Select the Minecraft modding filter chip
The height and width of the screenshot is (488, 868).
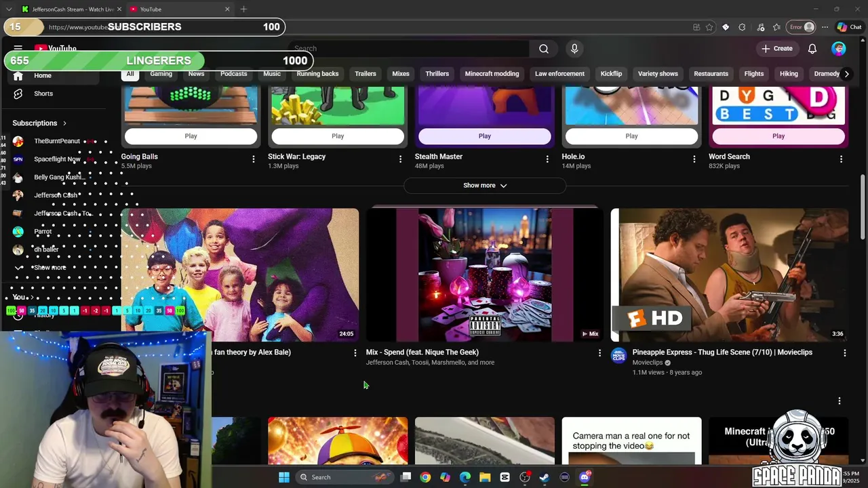[492, 74]
